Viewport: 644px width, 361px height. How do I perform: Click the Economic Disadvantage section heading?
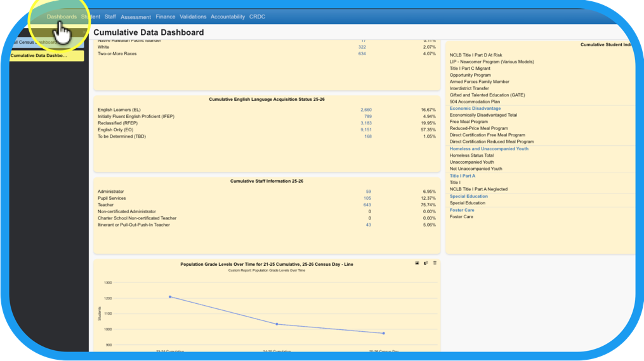tap(475, 108)
